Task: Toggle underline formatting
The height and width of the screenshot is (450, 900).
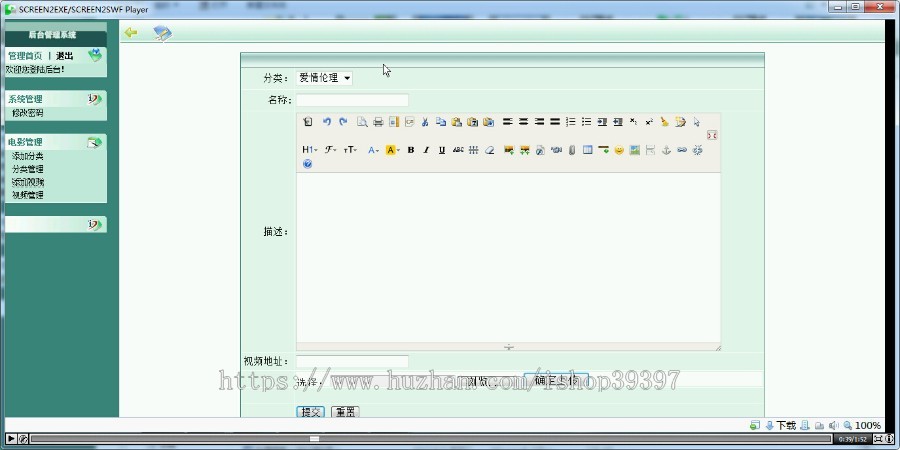Action: [x=441, y=150]
